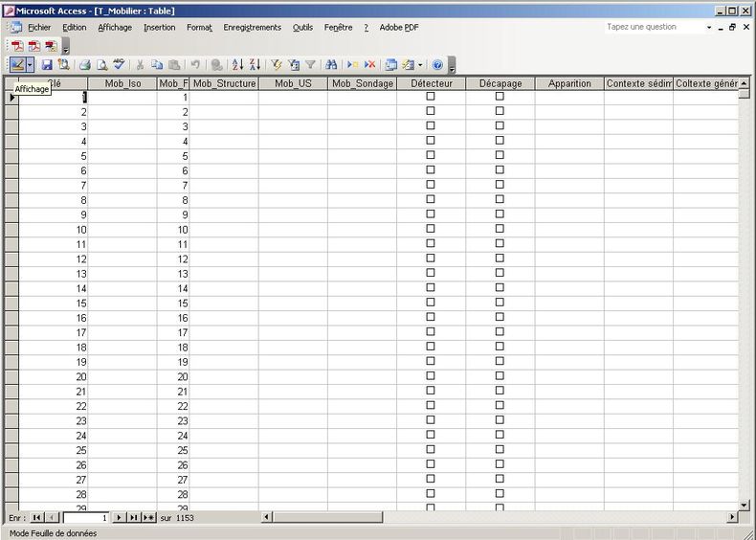Delete record red X toolbar icon

(369, 65)
